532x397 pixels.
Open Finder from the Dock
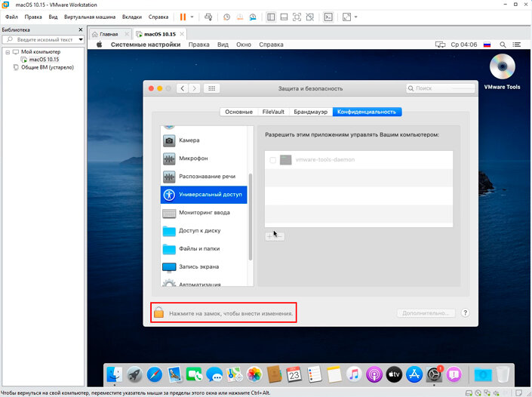[115, 375]
